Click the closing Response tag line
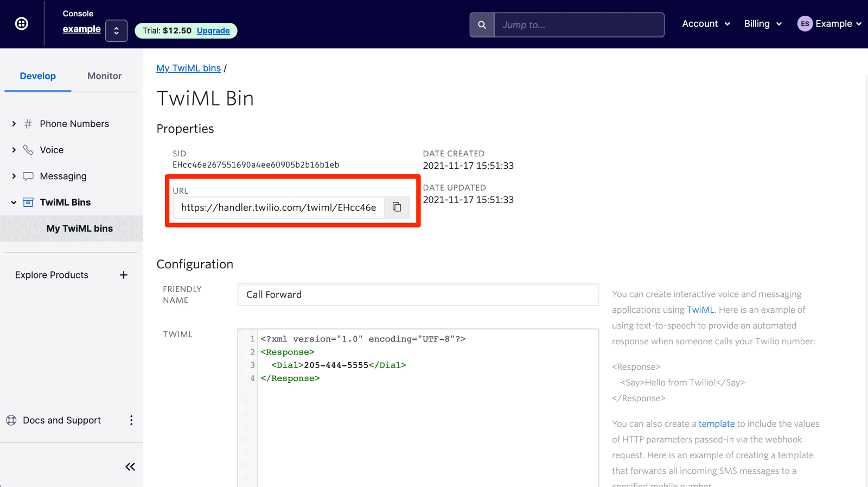Image resolution: width=868 pixels, height=487 pixels. pyautogui.click(x=290, y=378)
